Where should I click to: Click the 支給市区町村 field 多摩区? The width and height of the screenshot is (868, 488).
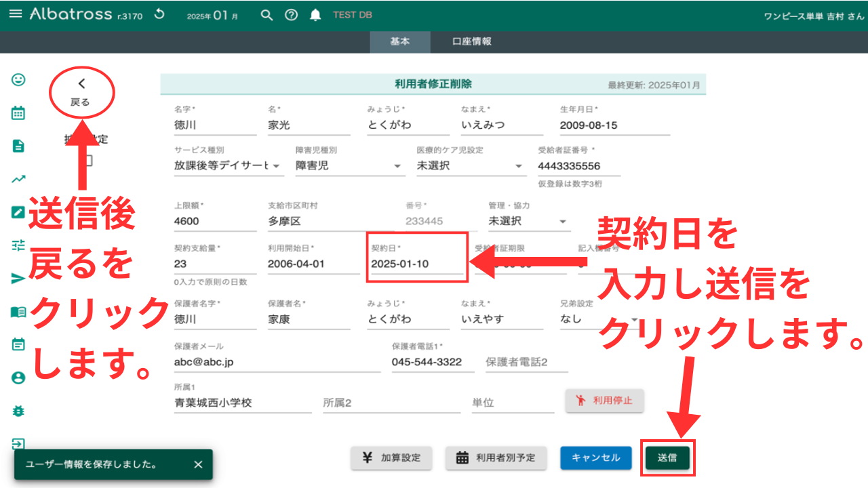(x=331, y=221)
